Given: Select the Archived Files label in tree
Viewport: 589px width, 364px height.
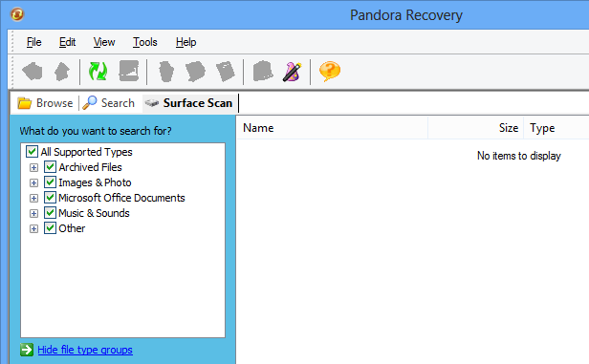Looking at the screenshot, I should click(90, 167).
